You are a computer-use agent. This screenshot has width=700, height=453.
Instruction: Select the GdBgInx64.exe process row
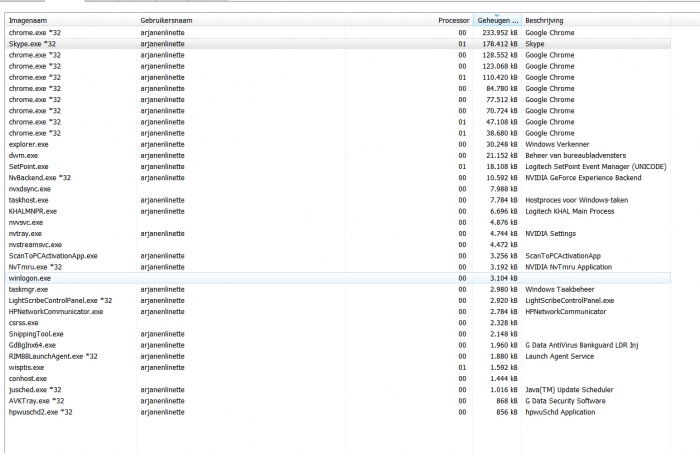(x=338, y=345)
